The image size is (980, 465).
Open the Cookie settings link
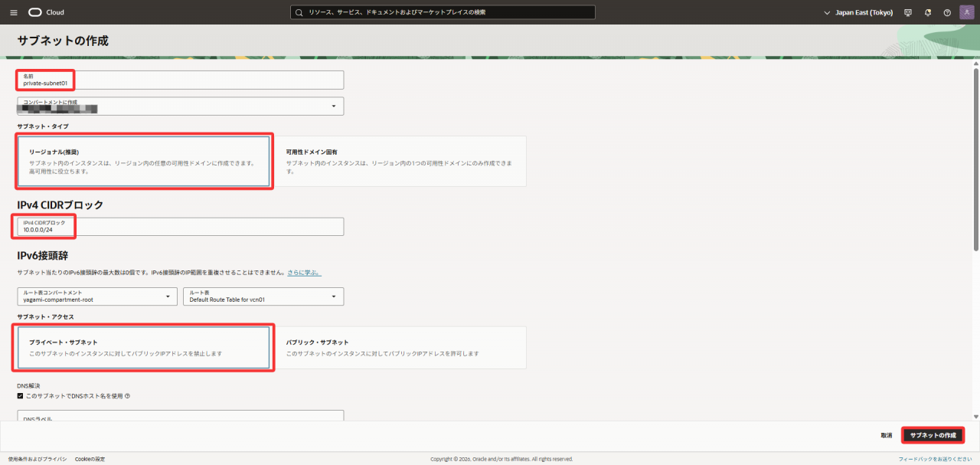point(90,459)
